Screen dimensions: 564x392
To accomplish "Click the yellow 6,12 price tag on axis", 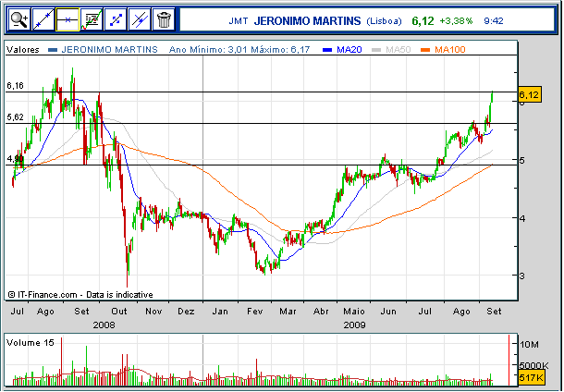I will (529, 94).
